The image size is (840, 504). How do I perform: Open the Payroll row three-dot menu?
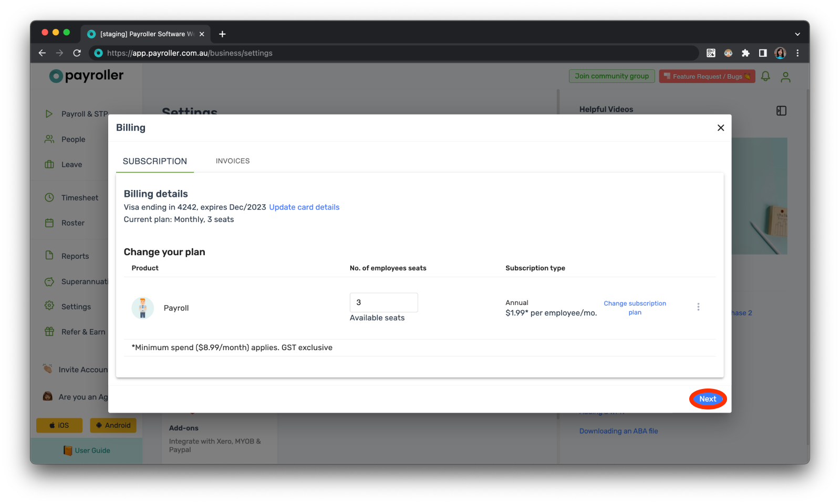698,307
